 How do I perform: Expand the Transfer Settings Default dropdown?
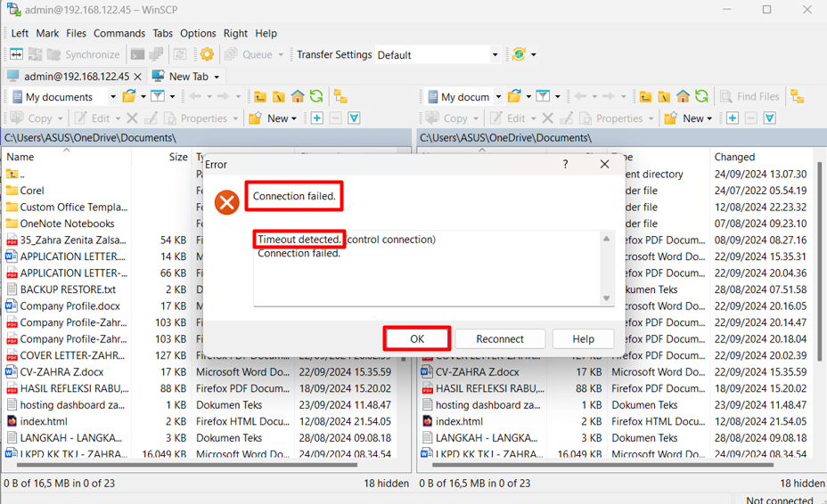[495, 54]
